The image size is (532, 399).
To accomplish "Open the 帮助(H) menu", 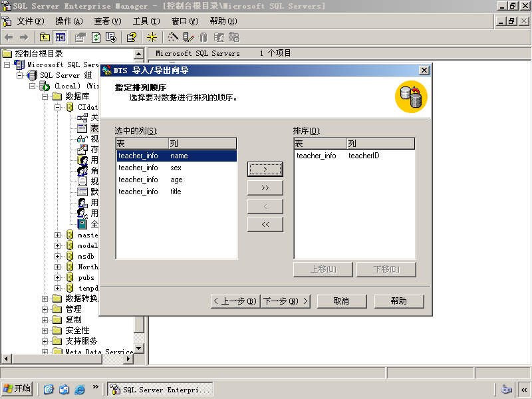I will click(223, 21).
